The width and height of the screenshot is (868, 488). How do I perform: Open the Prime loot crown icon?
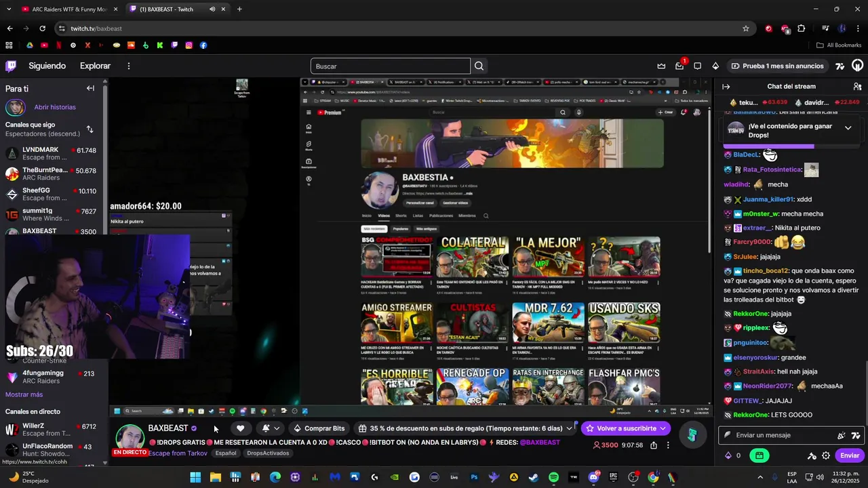coord(661,66)
